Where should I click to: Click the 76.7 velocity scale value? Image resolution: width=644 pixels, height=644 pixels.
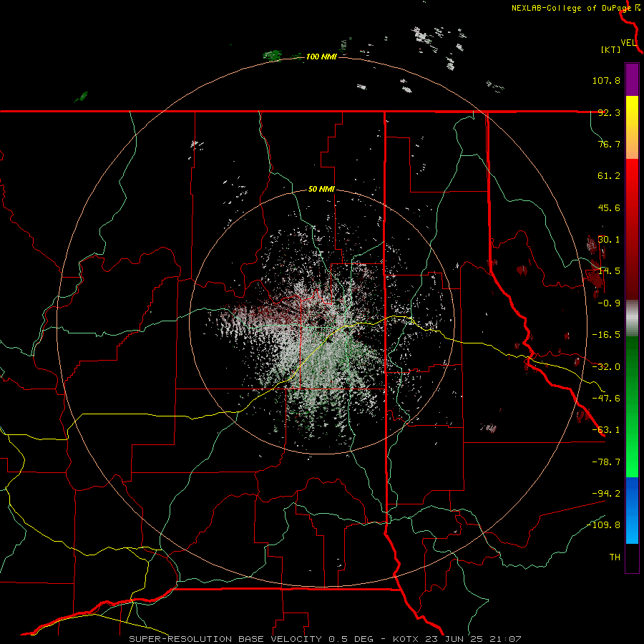click(609, 144)
